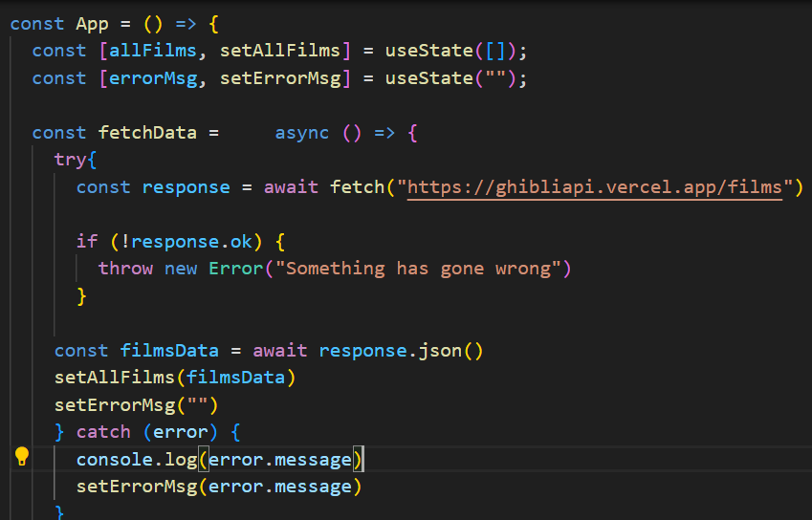Click the try keyword
The width and height of the screenshot is (812, 520).
click(70, 160)
